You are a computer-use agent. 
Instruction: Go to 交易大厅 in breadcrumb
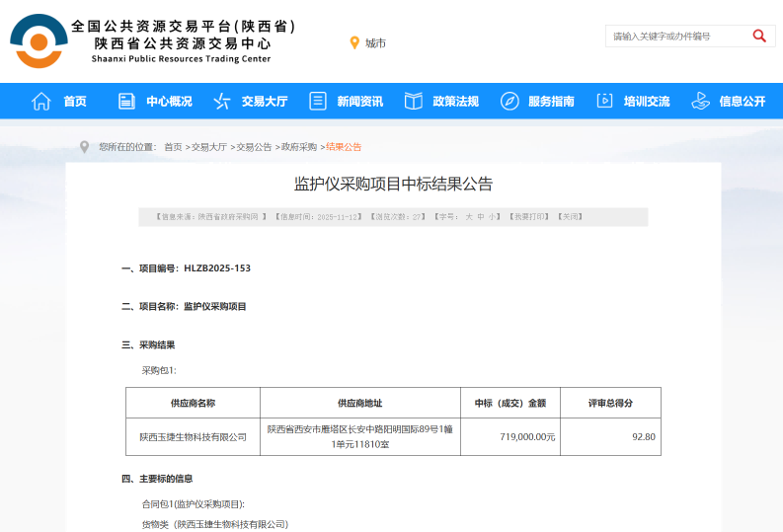[209, 147]
